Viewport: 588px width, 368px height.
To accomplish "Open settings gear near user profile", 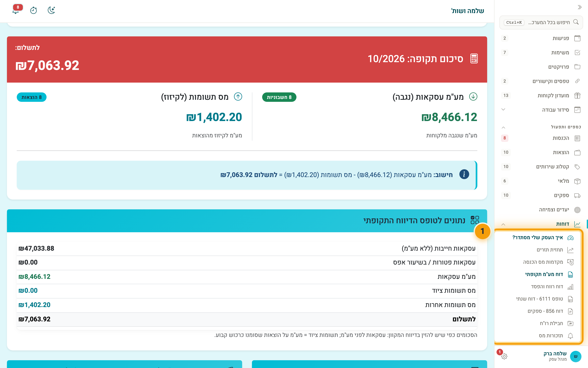I will 504,356.
